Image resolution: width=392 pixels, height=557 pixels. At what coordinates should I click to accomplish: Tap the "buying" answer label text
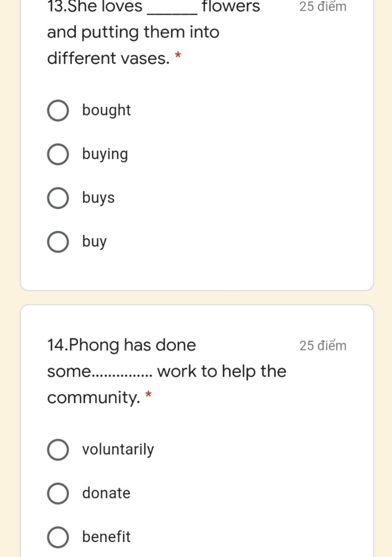(x=105, y=154)
